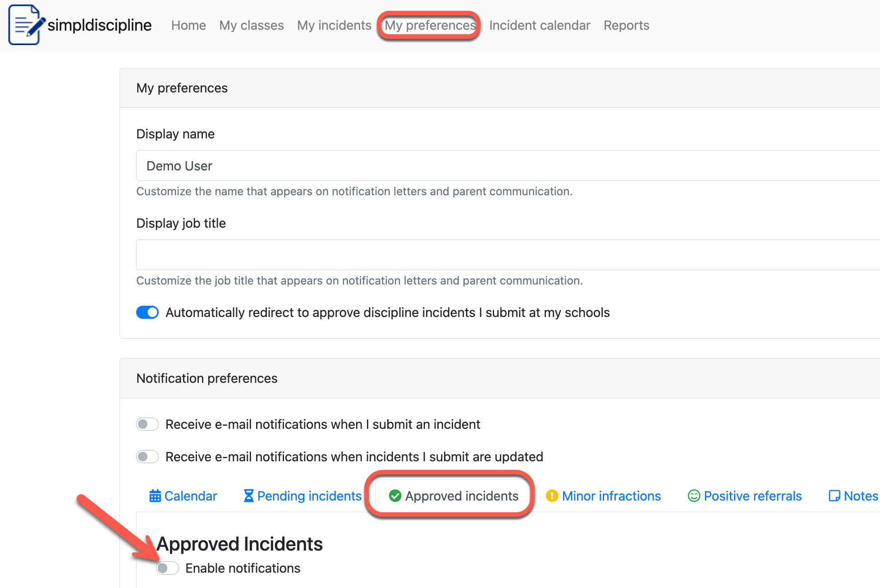Screen dimensions: 880x588
Task: Enable e-mail notifications when incidents are updated
Action: pos(147,457)
